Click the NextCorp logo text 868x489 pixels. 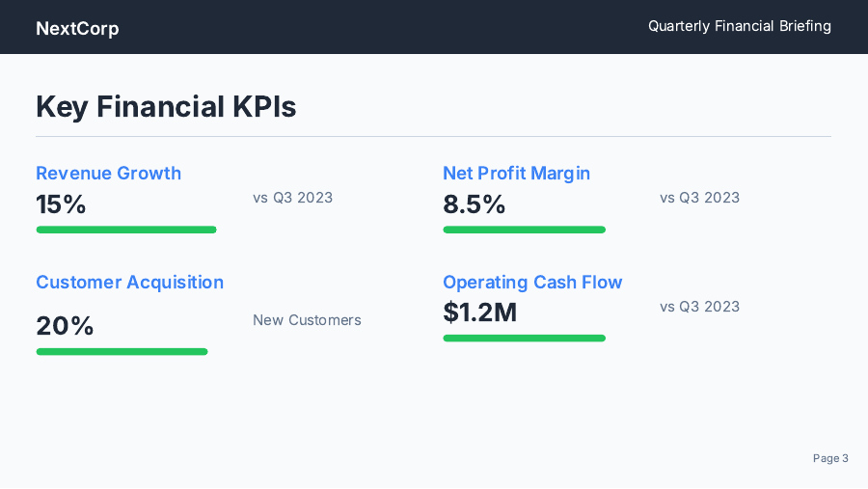77,28
